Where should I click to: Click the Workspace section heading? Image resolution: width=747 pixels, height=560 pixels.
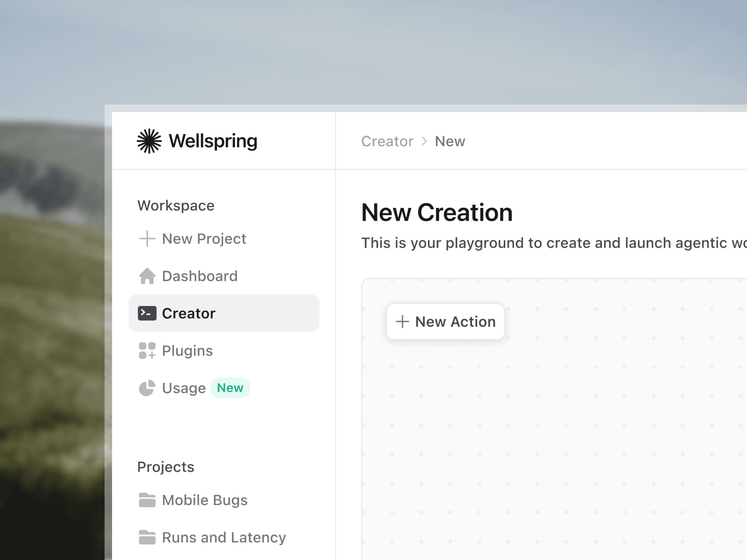[x=176, y=206]
